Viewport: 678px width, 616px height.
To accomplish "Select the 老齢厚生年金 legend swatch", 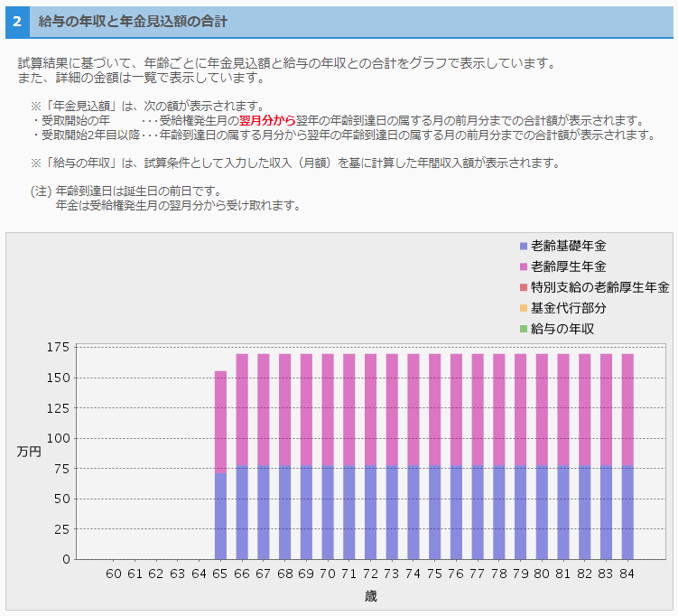I will click(524, 267).
